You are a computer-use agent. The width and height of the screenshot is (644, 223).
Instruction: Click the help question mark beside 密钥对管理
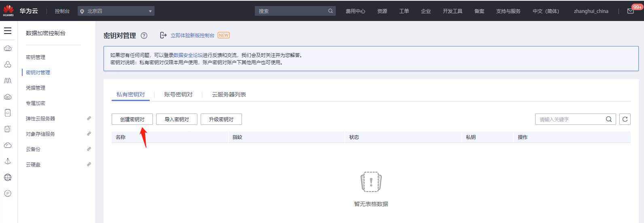pyautogui.click(x=144, y=36)
